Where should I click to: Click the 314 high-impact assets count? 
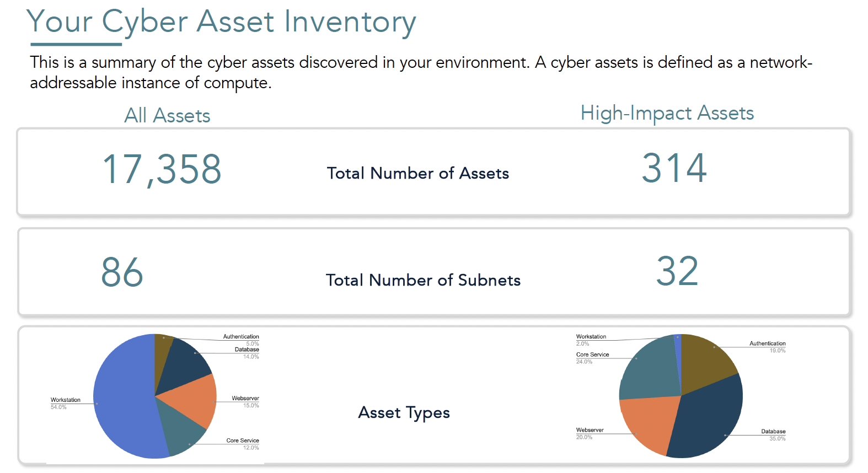click(674, 168)
